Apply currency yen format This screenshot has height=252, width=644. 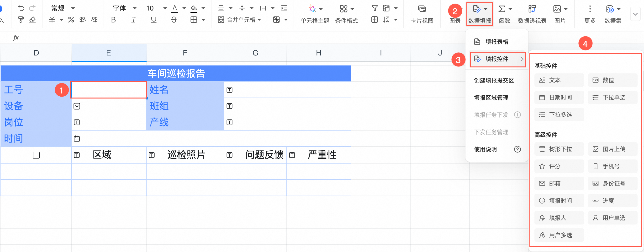52,20
